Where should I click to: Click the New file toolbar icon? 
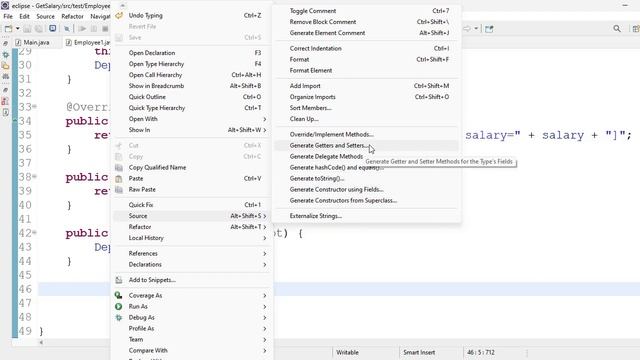[x=8, y=29]
